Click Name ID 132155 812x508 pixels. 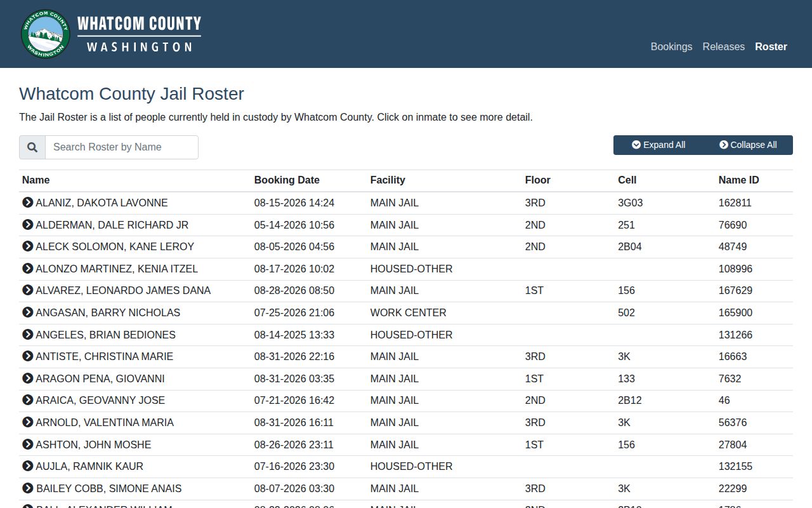pos(735,467)
